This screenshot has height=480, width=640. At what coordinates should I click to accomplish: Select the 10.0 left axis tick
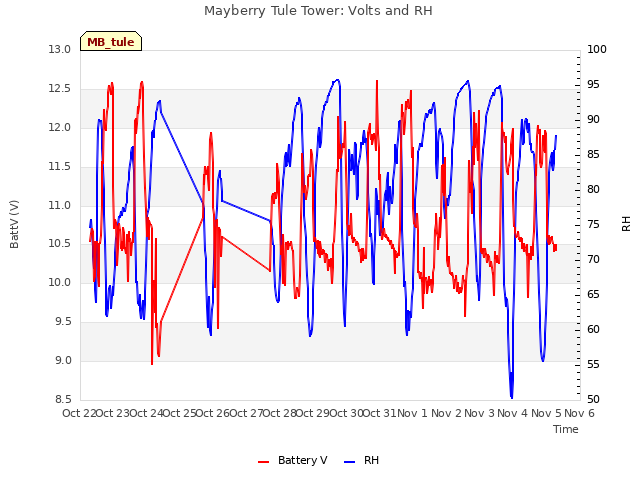(x=60, y=282)
